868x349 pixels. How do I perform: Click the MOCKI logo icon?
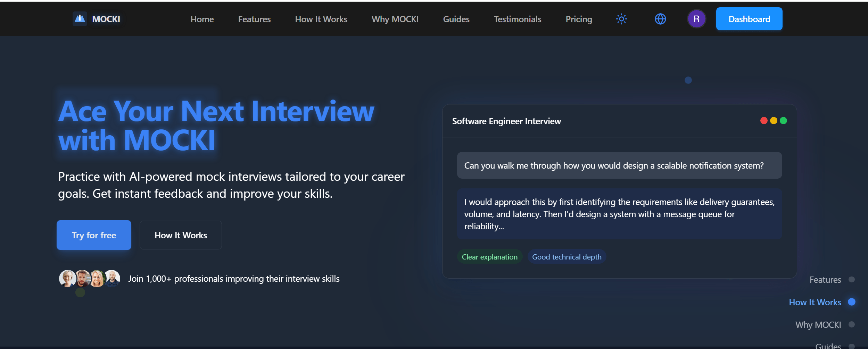click(x=80, y=19)
